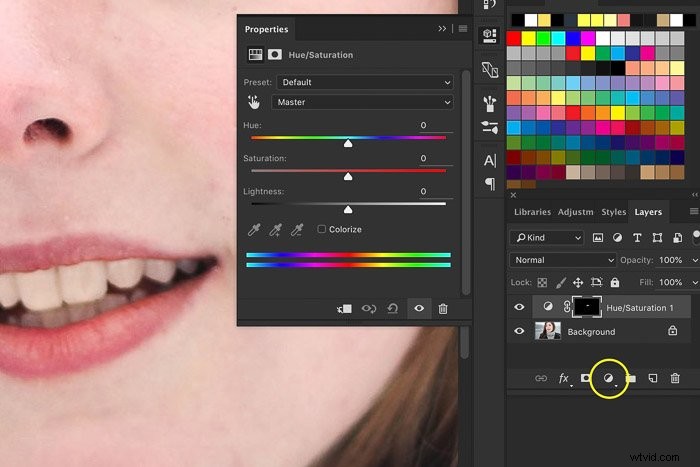The image size is (700, 467).
Task: Click the new adjustment layer icon
Action: point(608,378)
